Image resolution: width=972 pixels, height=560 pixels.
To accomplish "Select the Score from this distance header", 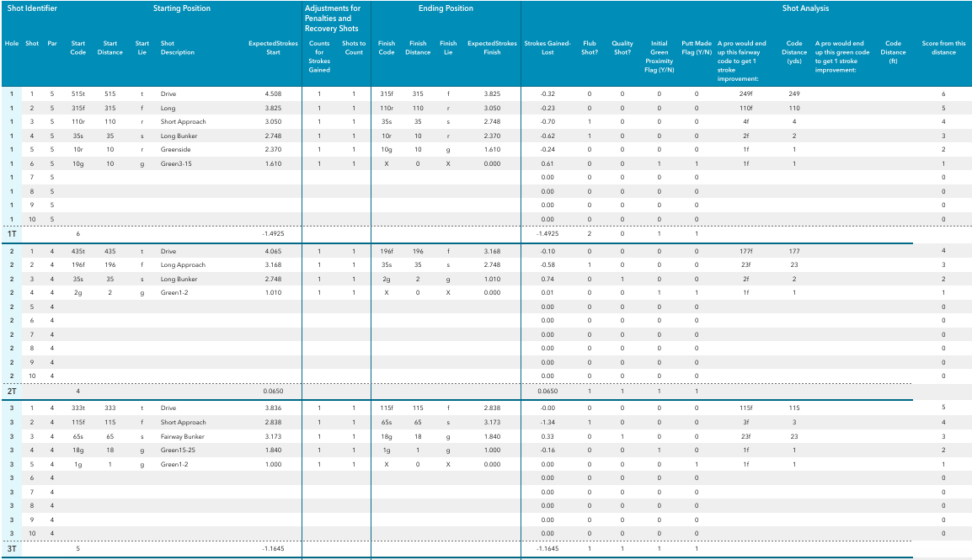I will pyautogui.click(x=943, y=48).
